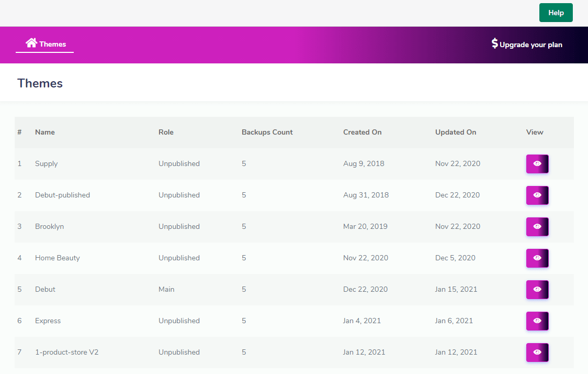Click the Jan 15, 2021 updated date
588x374 pixels.
[456, 290]
